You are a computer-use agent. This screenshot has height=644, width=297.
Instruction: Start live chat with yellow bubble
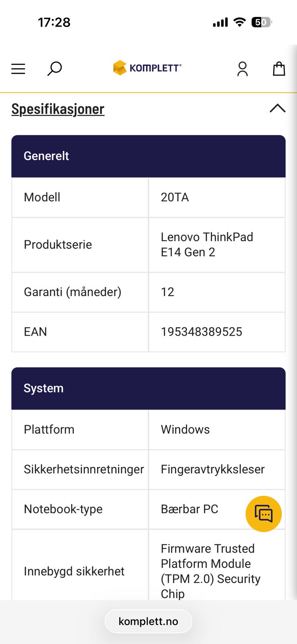[264, 514]
